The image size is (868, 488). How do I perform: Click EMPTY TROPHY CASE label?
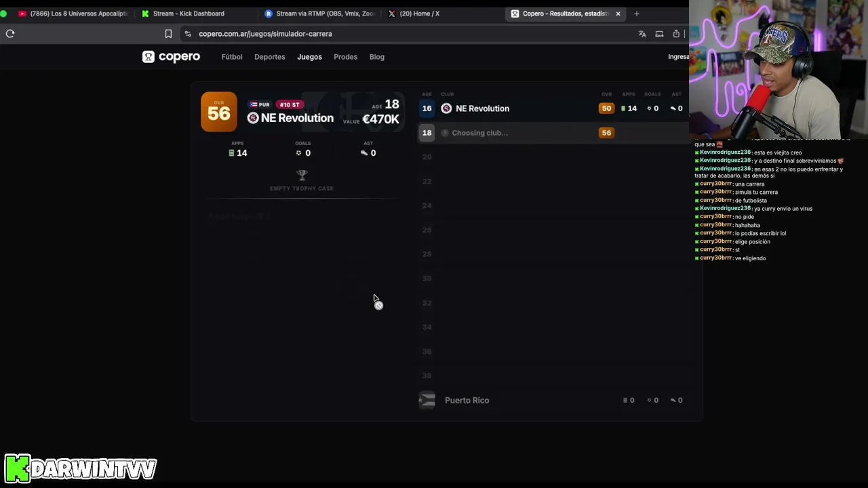302,188
